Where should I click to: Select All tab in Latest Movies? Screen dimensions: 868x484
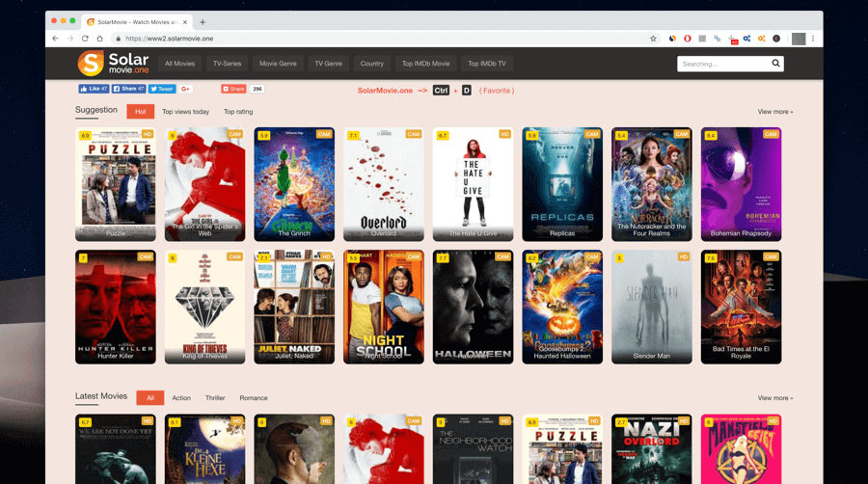pyautogui.click(x=150, y=398)
